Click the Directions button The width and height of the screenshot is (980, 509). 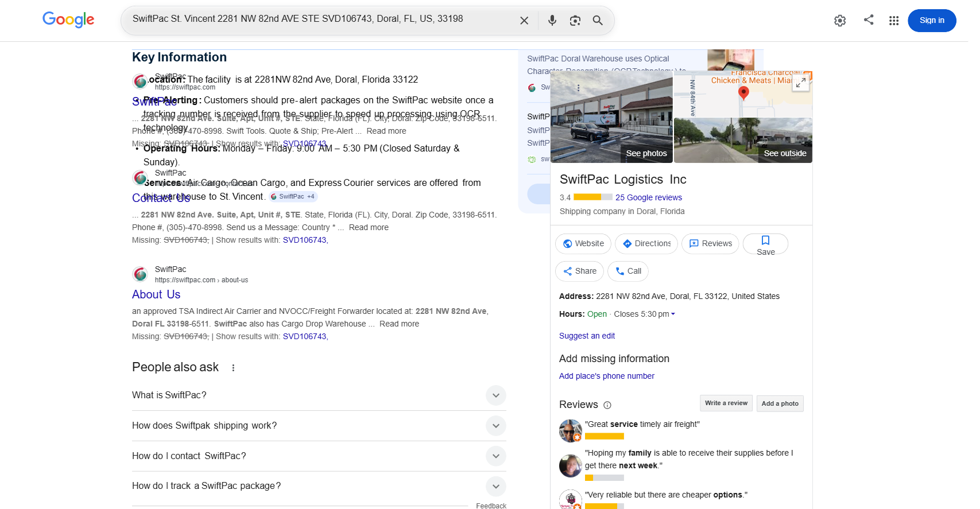tap(646, 243)
